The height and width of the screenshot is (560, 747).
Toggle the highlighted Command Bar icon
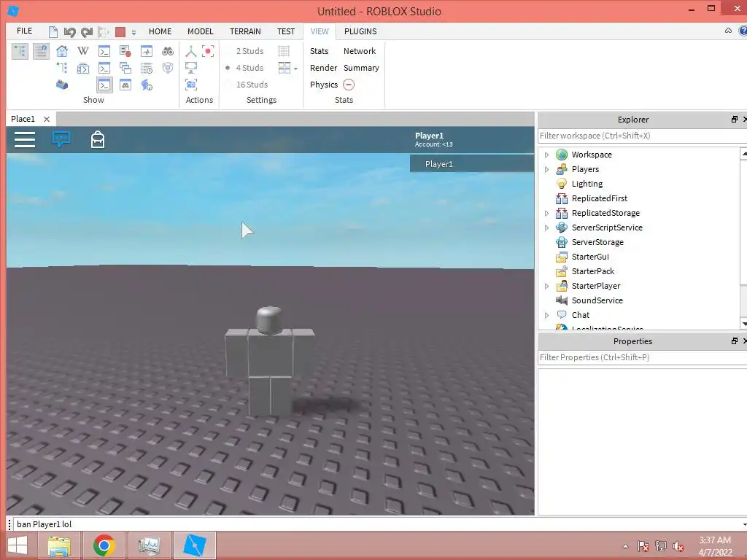coord(104,85)
